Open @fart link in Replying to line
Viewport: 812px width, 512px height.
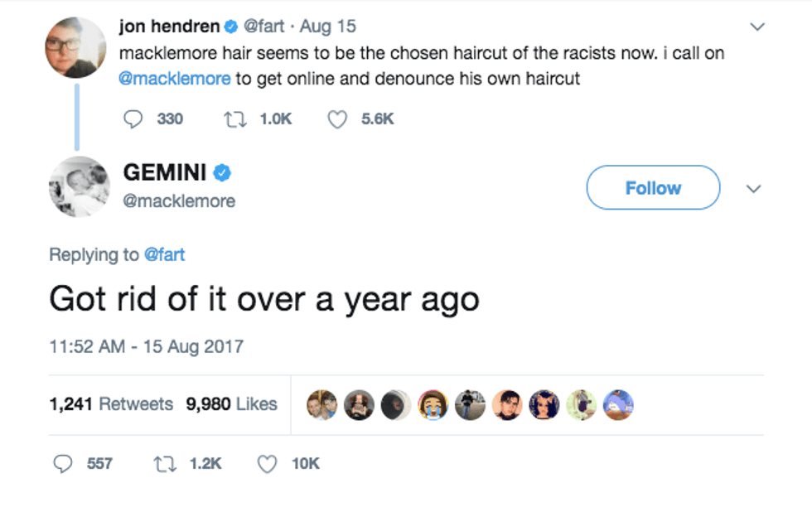coord(164,254)
